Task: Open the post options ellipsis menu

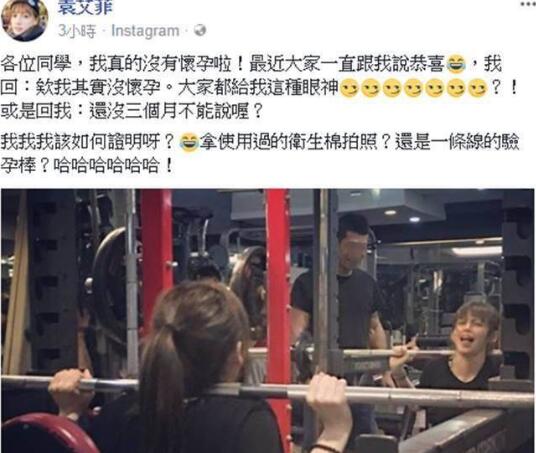Action: click(528, 4)
